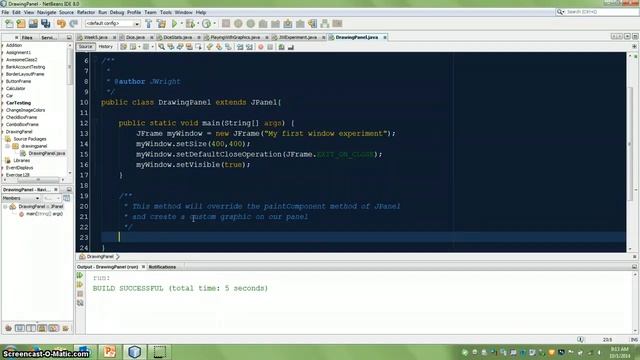Viewport: 640px width, 360px height.
Task: Toggle show inherited members Navigator filter
Action: (x=8, y=328)
